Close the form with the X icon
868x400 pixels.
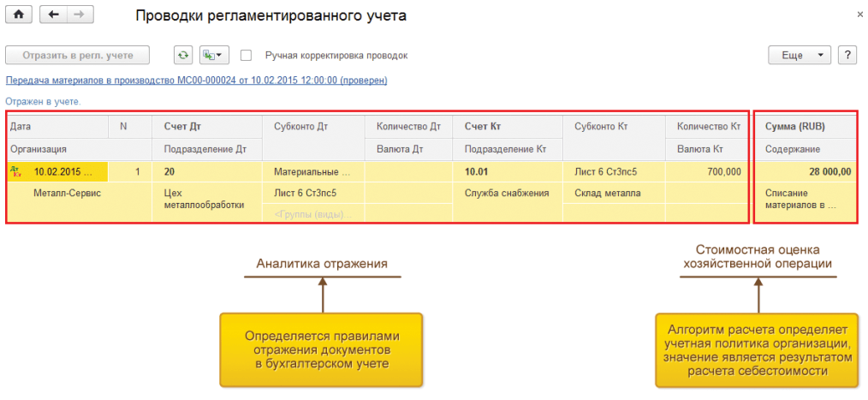click(x=859, y=15)
